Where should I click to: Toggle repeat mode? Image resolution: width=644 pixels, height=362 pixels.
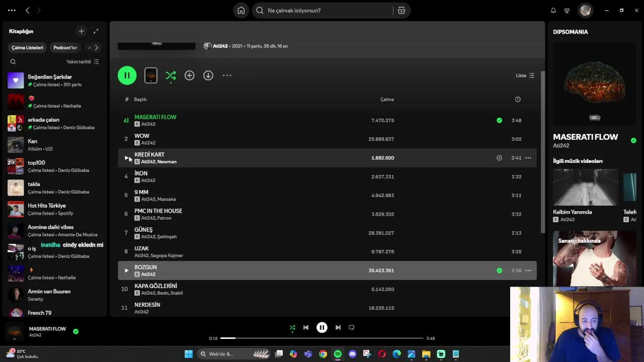[x=352, y=327]
